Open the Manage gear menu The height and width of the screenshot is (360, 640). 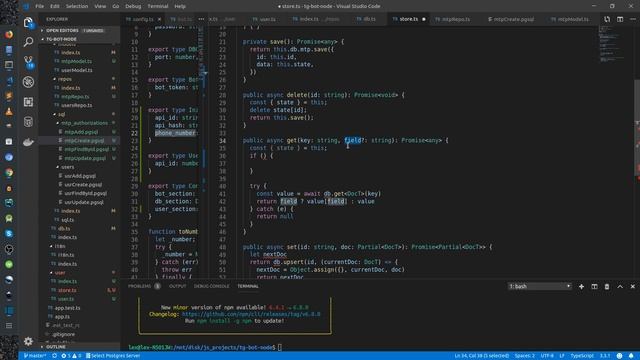(28, 340)
